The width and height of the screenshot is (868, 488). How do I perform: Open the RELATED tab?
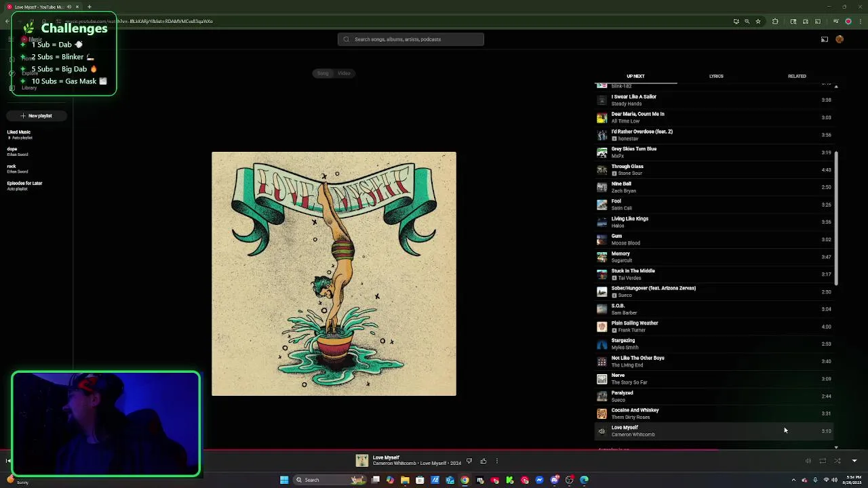(797, 76)
